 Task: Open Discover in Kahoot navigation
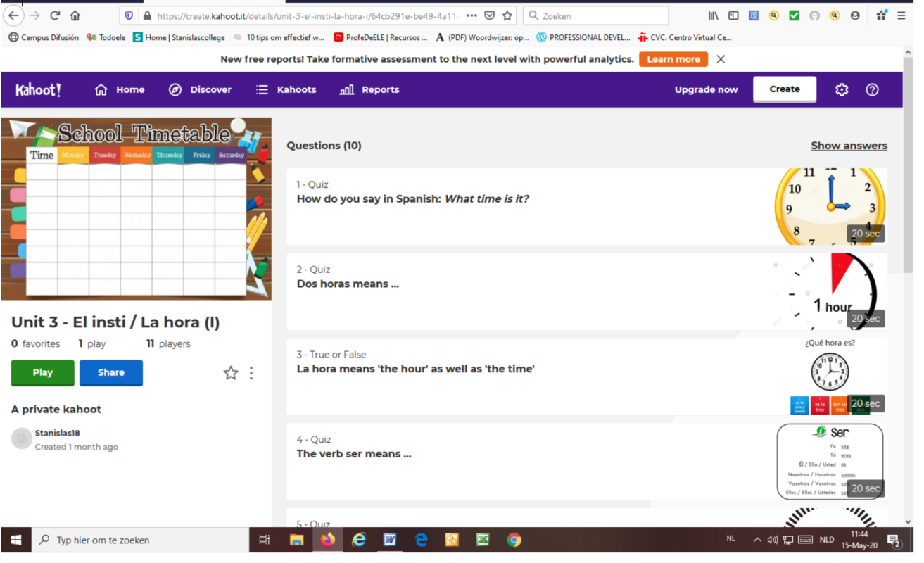(200, 89)
